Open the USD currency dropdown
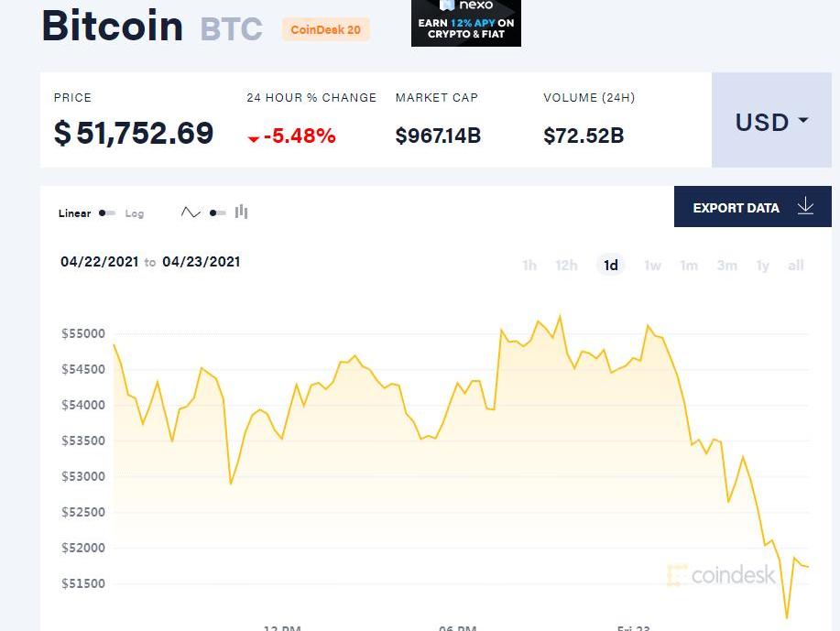The image size is (840, 631). coord(771,122)
